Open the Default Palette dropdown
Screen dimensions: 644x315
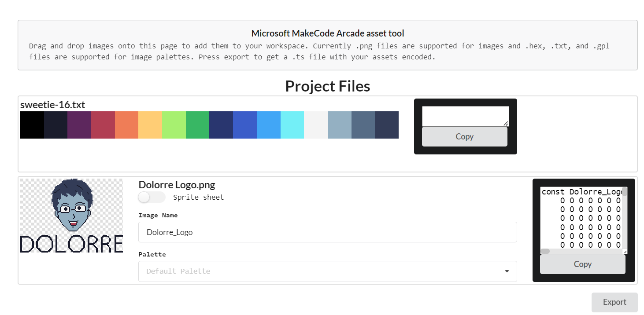click(327, 271)
